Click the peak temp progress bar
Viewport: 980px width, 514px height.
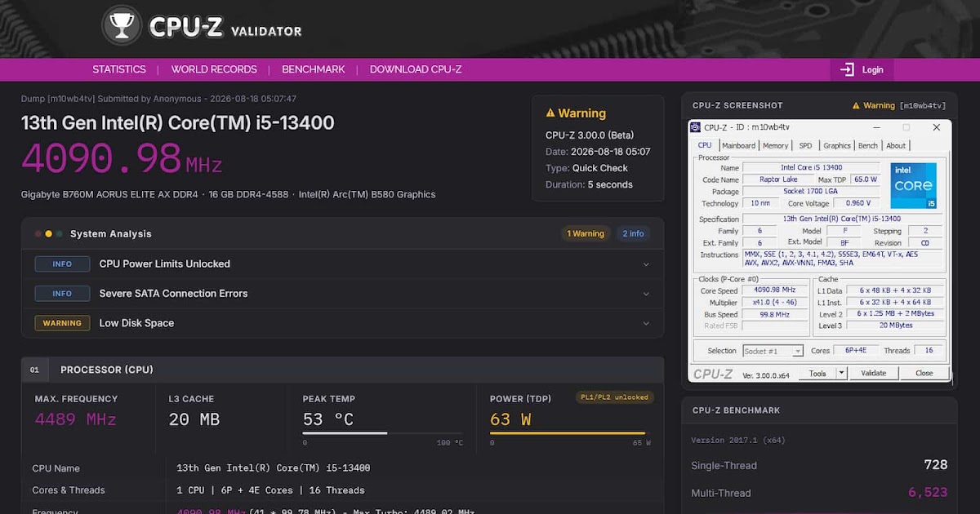click(382, 433)
